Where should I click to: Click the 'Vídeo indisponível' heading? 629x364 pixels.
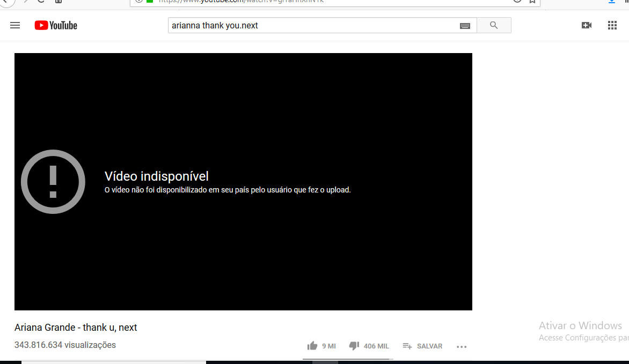pos(157,176)
